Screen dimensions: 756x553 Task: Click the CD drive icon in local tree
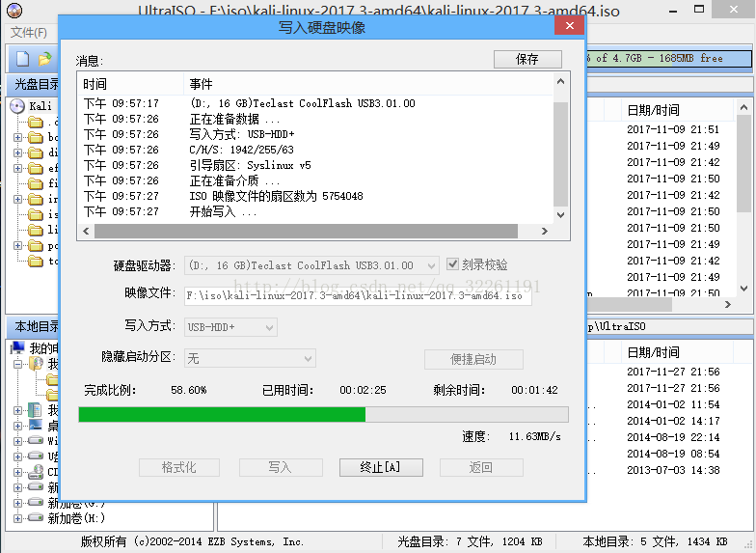(36, 471)
